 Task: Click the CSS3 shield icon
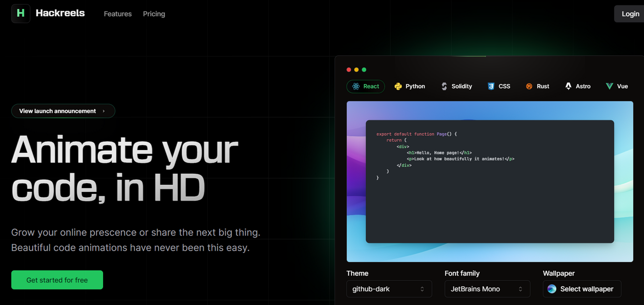click(x=491, y=87)
